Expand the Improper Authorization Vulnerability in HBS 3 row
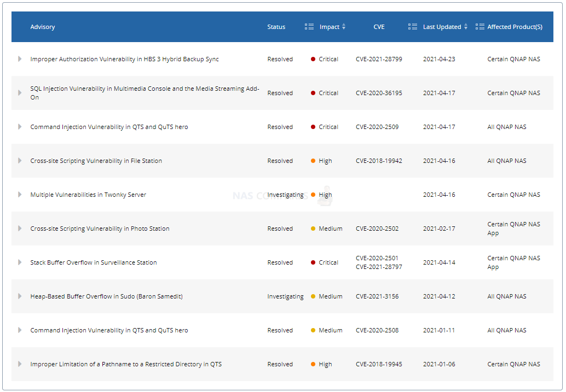The height and width of the screenshot is (392, 566). pyautogui.click(x=20, y=59)
